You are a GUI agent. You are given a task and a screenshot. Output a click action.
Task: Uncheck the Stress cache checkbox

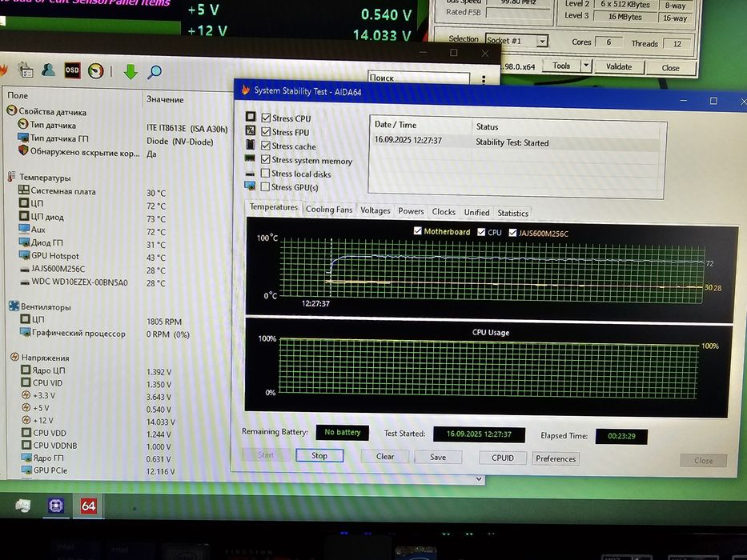coord(266,146)
